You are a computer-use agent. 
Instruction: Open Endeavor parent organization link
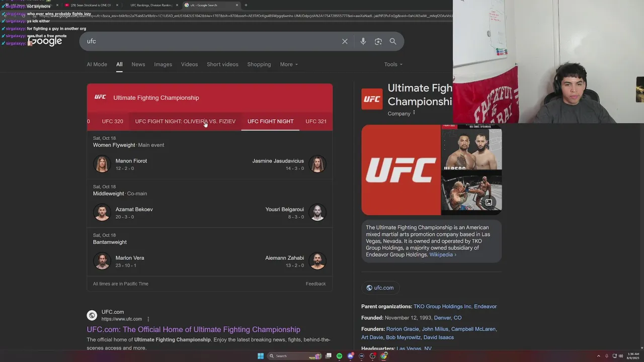tap(485, 306)
